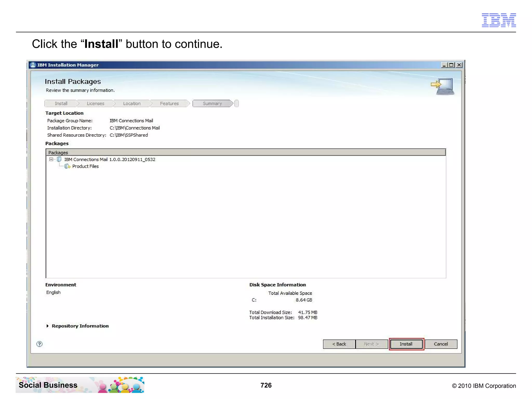Click the install-to-computer wizard icon

443,86
